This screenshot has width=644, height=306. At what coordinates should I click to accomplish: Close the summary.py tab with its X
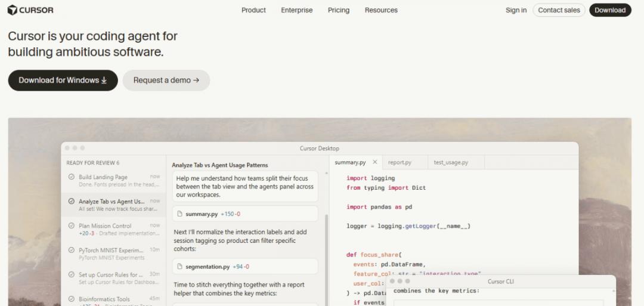pyautogui.click(x=374, y=162)
